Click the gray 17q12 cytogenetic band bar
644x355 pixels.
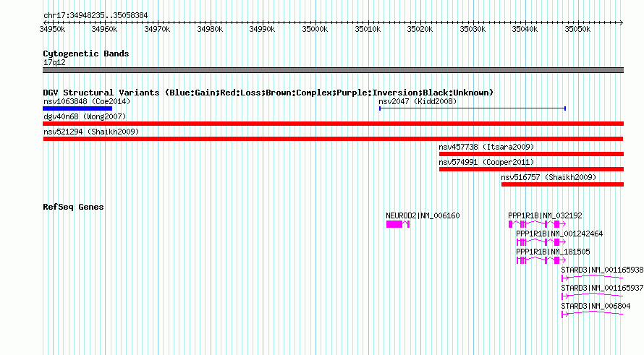click(x=333, y=70)
